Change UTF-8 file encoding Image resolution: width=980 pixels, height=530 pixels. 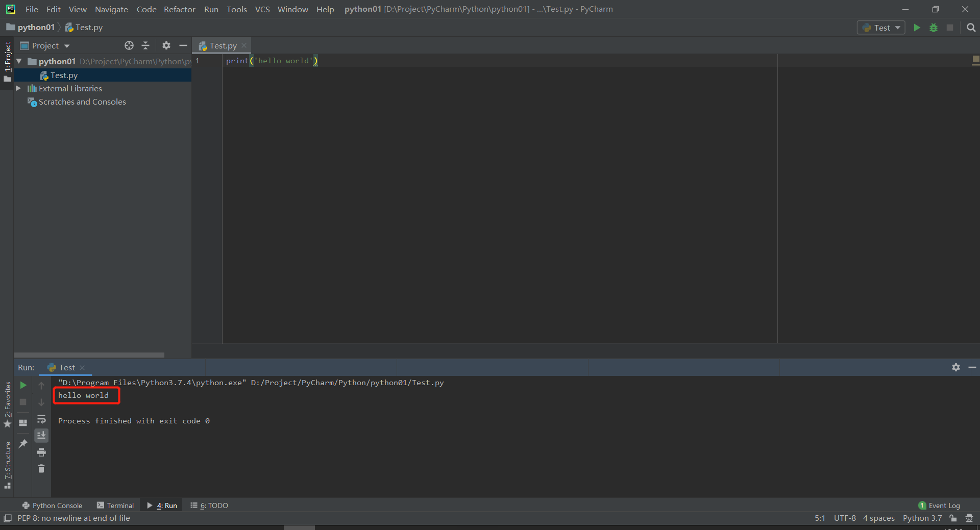tap(845, 518)
